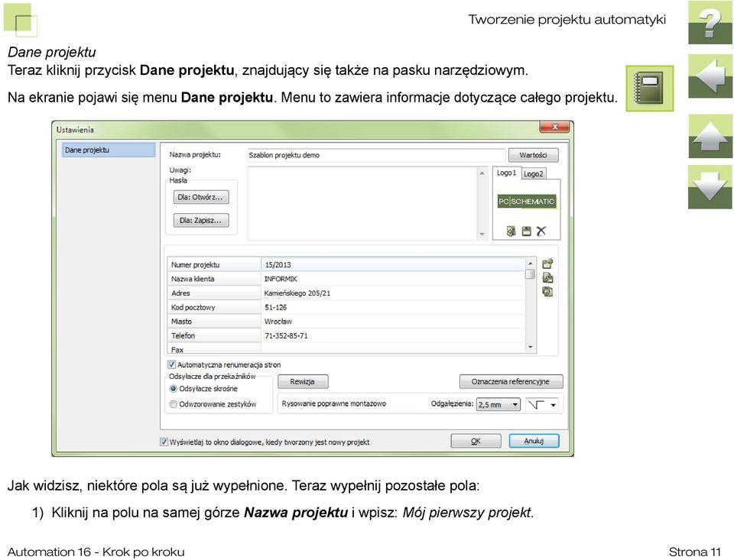Click the Anuluj button
734x560 pixels.
[x=534, y=441]
